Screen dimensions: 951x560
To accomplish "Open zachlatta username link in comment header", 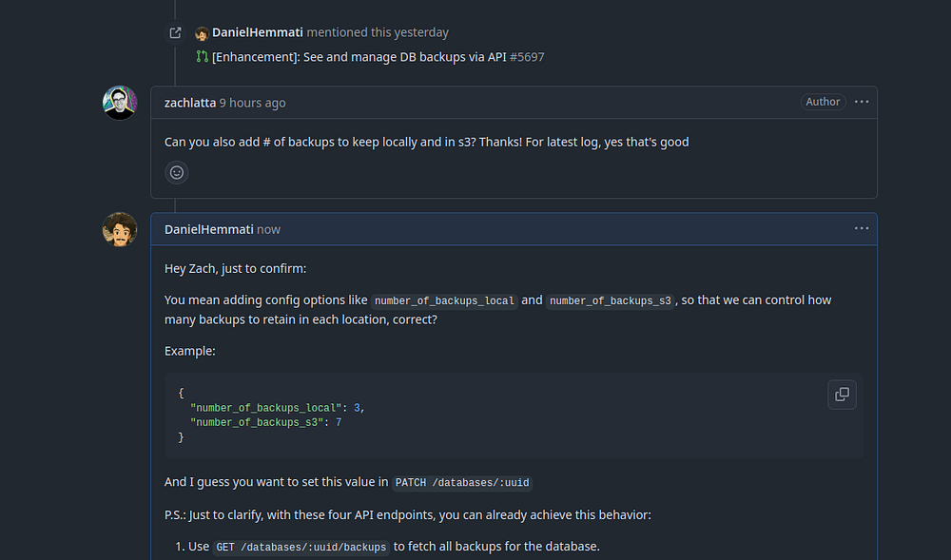I will [189, 103].
